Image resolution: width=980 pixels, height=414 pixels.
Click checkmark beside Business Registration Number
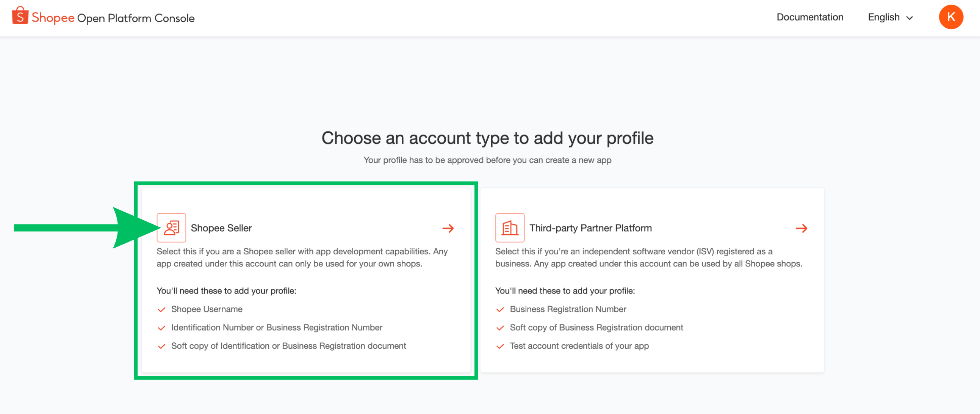point(500,310)
